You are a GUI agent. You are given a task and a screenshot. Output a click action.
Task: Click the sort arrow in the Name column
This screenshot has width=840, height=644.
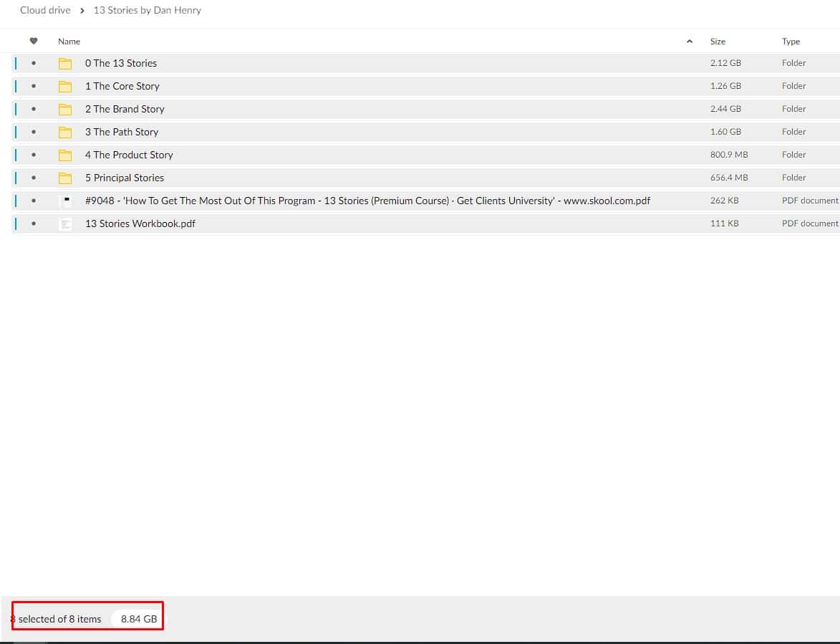tap(690, 42)
